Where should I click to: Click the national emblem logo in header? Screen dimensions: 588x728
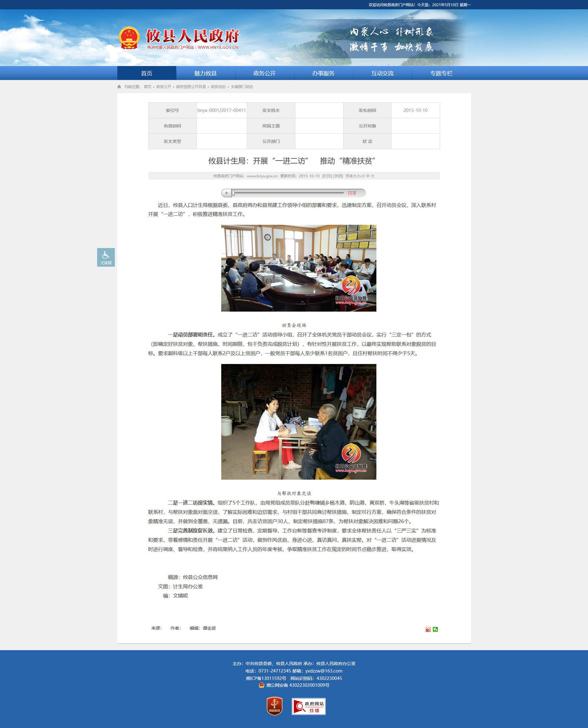pos(129,38)
